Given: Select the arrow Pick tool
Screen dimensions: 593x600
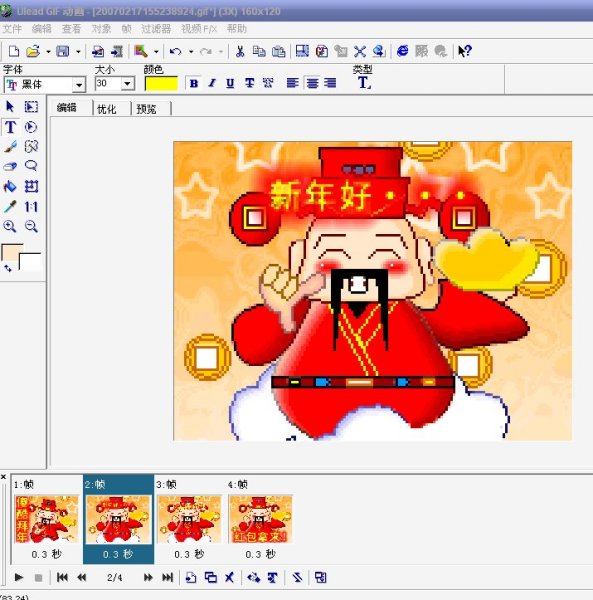Looking at the screenshot, I should coord(10,106).
